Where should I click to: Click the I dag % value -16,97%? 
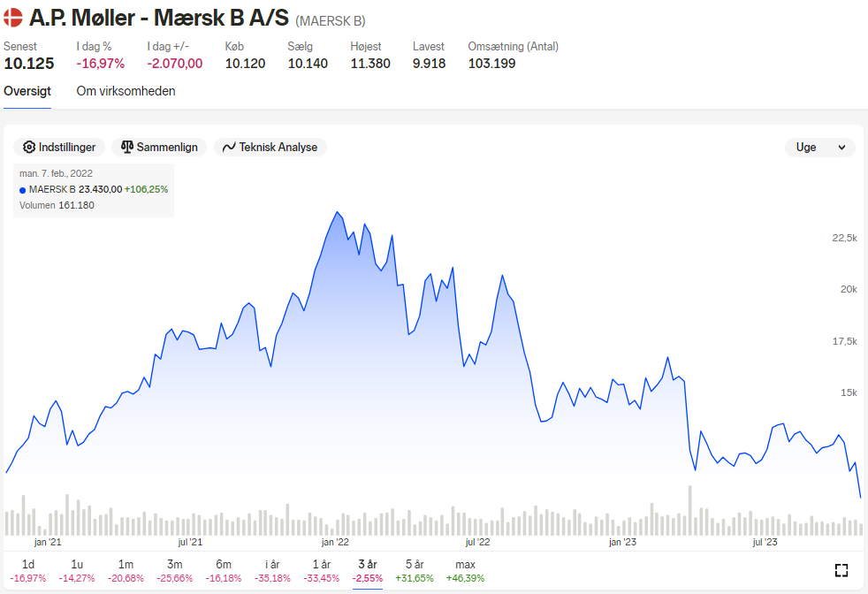[x=100, y=64]
